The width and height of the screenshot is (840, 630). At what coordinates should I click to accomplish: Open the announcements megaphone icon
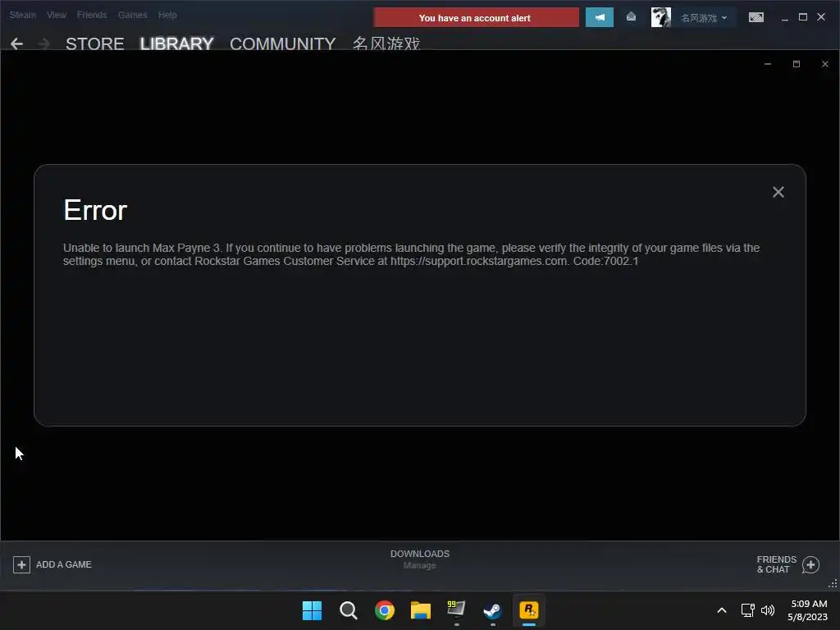(600, 18)
